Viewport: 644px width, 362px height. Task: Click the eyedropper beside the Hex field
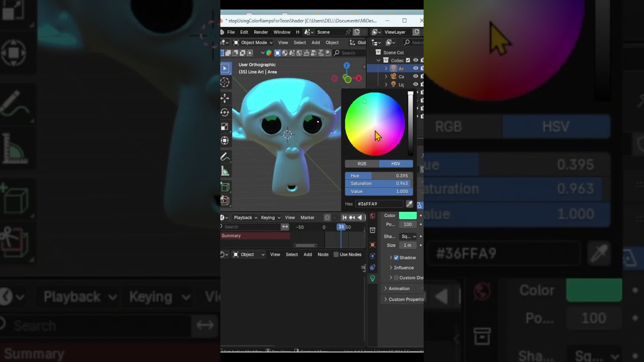tap(409, 204)
